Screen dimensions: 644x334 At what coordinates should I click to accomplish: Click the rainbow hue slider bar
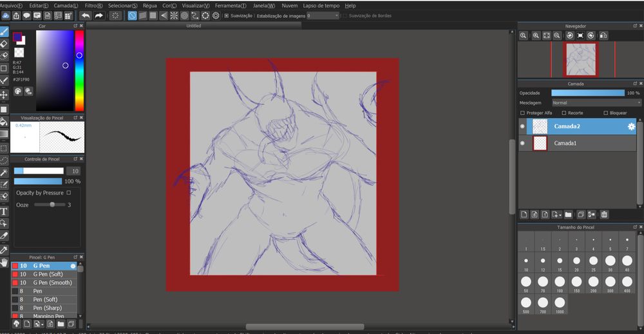pyautogui.click(x=79, y=71)
